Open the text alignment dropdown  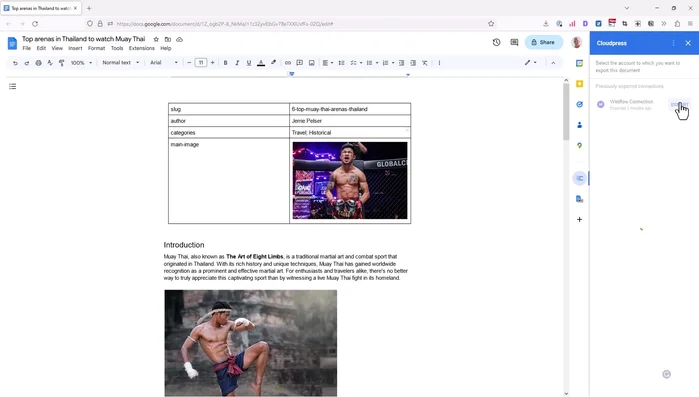pyautogui.click(x=328, y=63)
